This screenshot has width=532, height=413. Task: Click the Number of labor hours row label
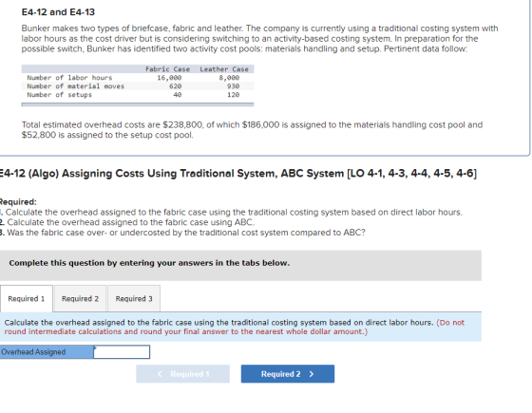69,78
